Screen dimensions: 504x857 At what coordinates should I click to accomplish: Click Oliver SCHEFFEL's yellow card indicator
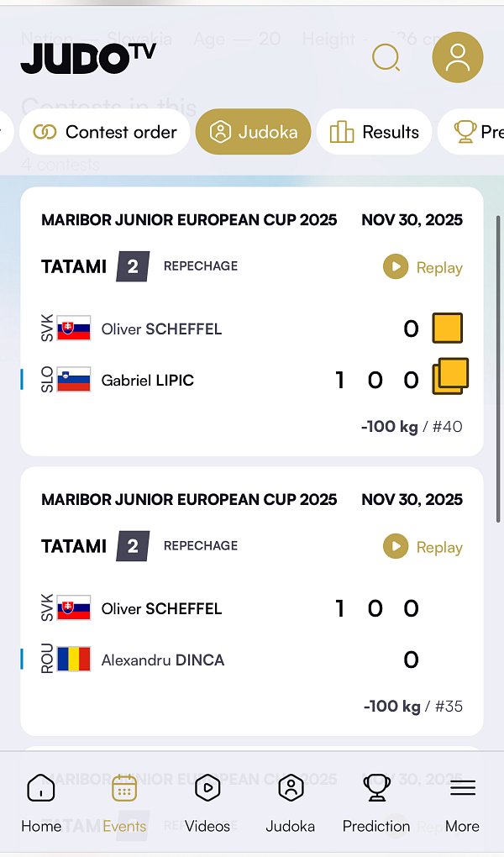click(x=448, y=328)
